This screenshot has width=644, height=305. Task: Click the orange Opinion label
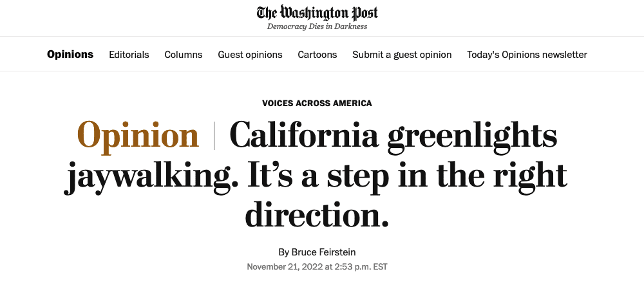138,136
